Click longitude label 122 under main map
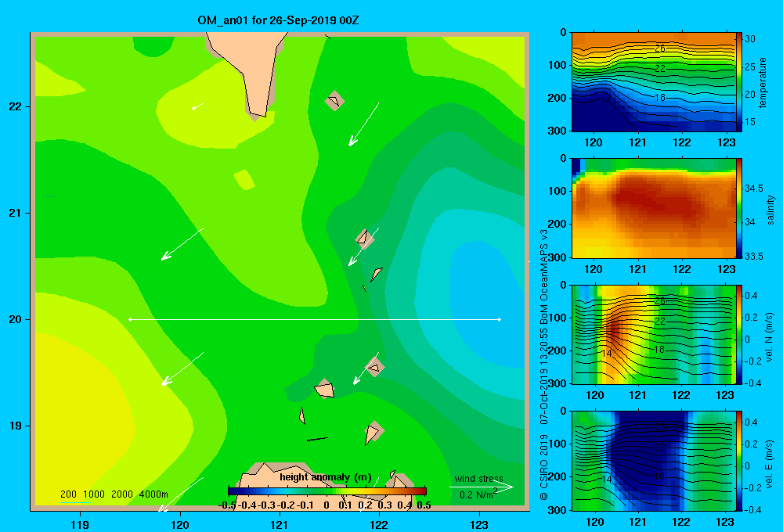Viewport: 783px width, 532px height. (379, 524)
